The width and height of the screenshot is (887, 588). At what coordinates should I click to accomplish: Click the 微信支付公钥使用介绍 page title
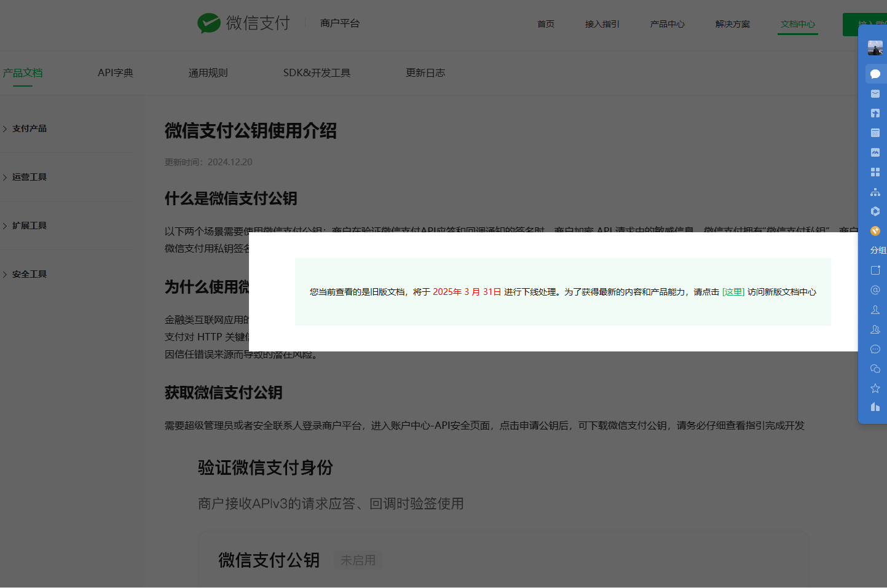251,130
